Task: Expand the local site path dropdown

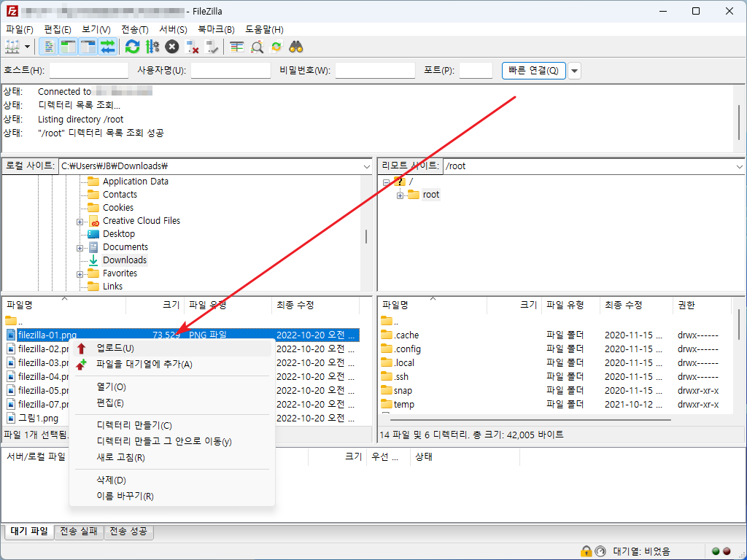Action: pos(366,166)
